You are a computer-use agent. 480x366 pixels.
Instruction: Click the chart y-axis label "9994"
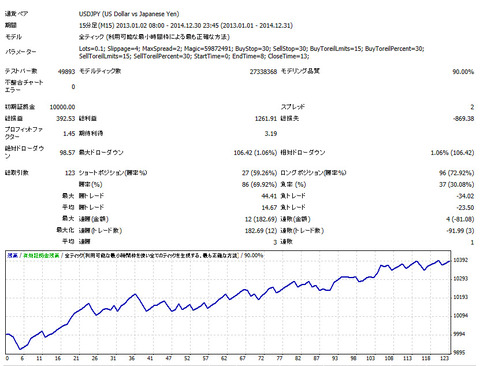[x=459, y=334]
